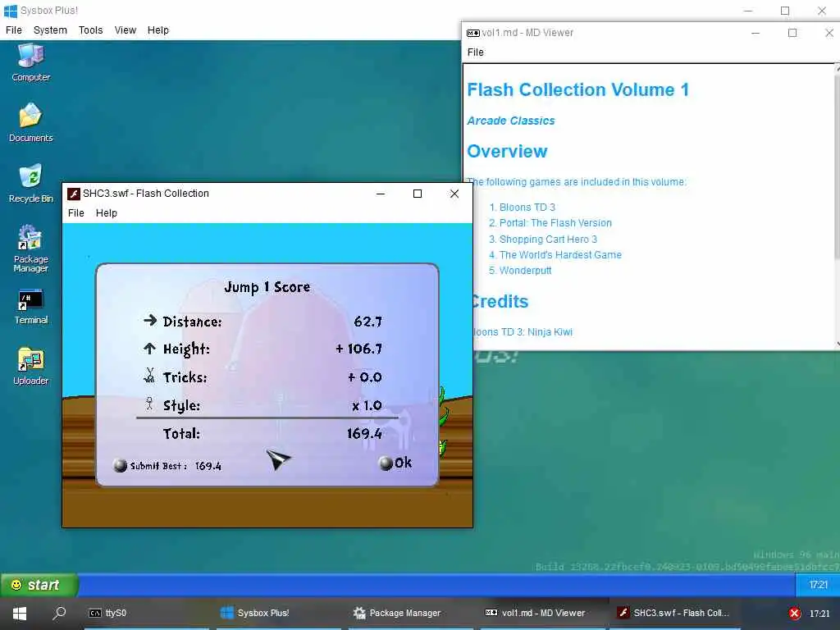Click the search magnifier on the taskbar
840x630 pixels.
click(x=59, y=613)
